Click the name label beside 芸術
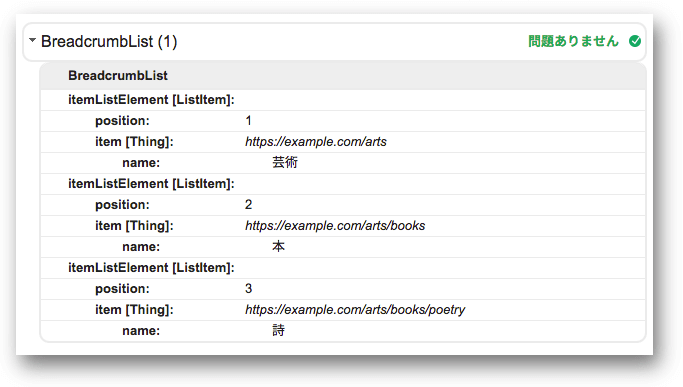Image resolution: width=683 pixels, height=387 pixels. coord(141,163)
